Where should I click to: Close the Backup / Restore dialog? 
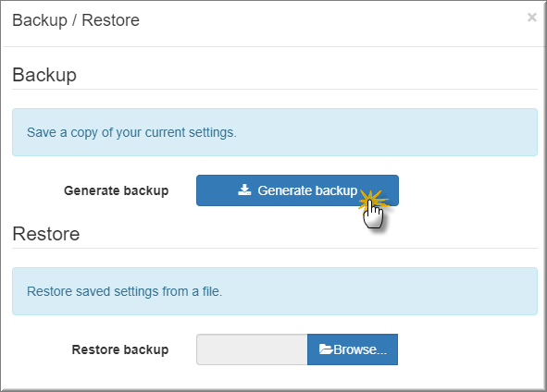[531, 17]
